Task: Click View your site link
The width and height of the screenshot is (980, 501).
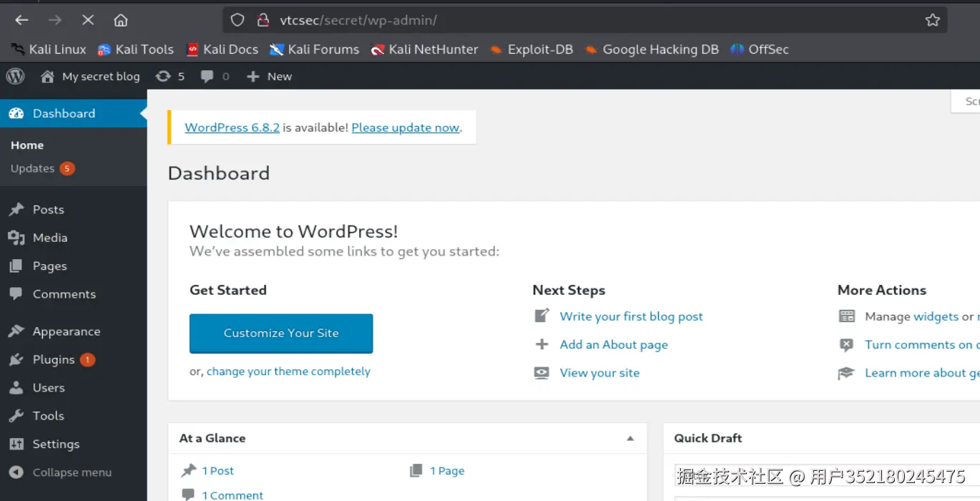Action: point(599,373)
